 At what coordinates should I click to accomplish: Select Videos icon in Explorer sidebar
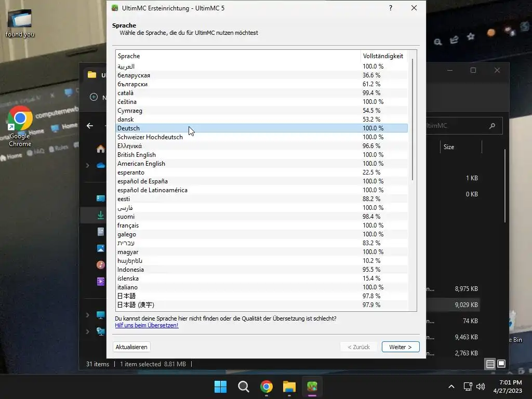pyautogui.click(x=100, y=282)
